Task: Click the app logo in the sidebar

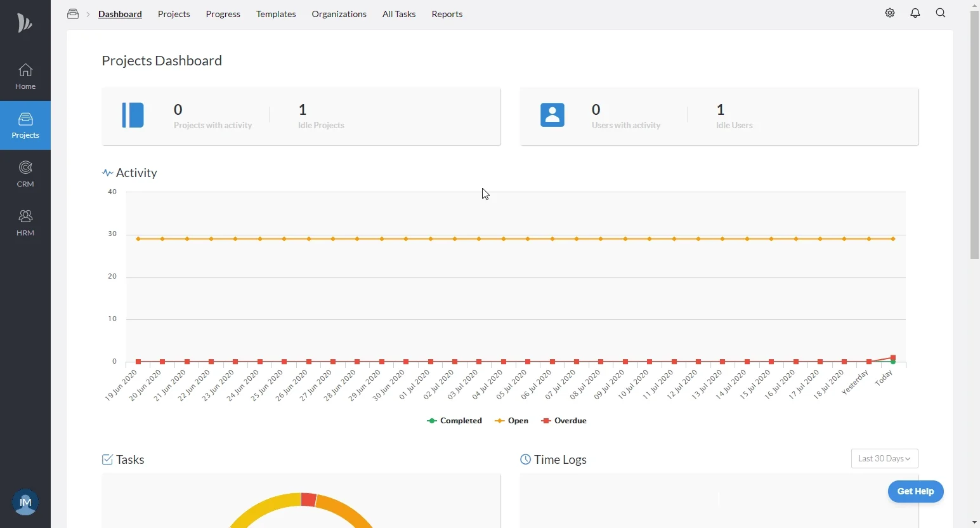Action: [24, 23]
